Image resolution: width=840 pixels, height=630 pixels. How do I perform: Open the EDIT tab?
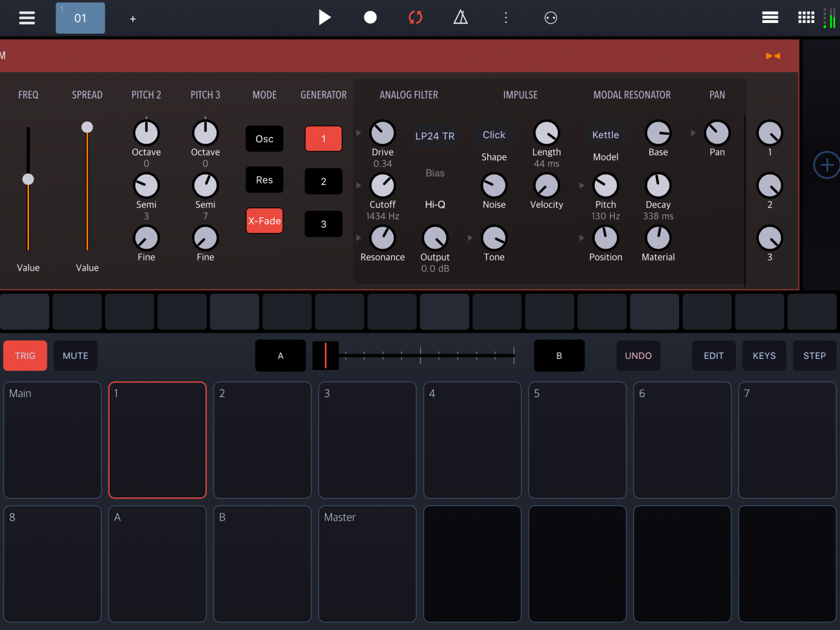[713, 356]
